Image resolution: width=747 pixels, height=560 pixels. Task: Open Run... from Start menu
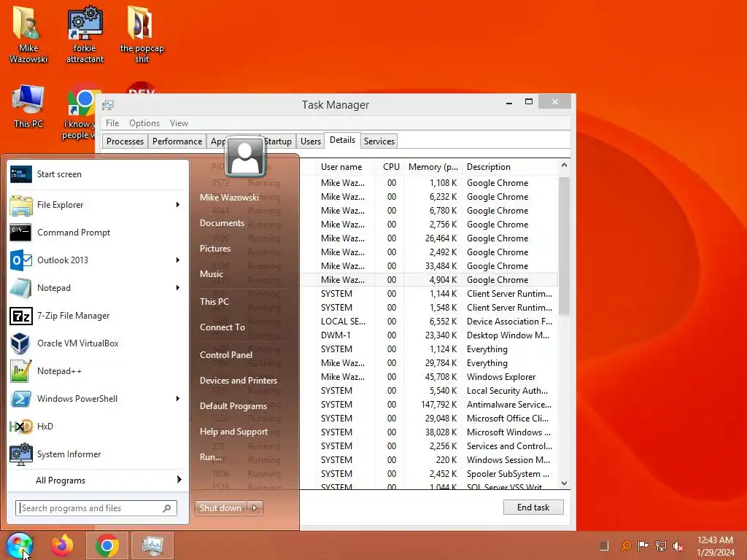(211, 457)
